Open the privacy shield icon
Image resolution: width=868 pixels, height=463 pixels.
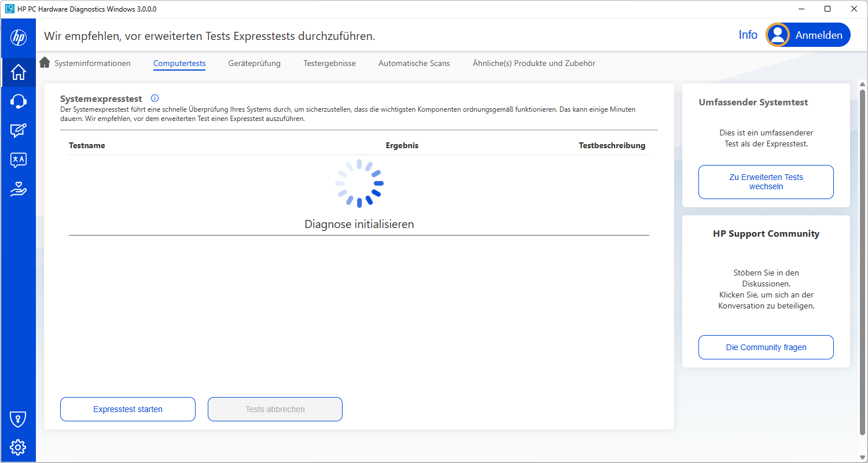(18, 418)
